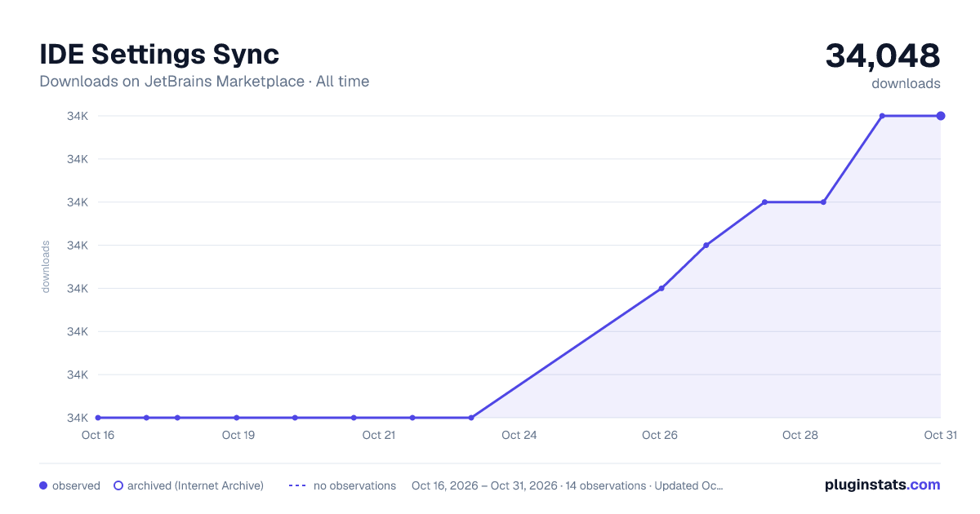Select the data point above the Oct 26 label
This screenshot has width=980, height=514.
pyautogui.click(x=661, y=288)
